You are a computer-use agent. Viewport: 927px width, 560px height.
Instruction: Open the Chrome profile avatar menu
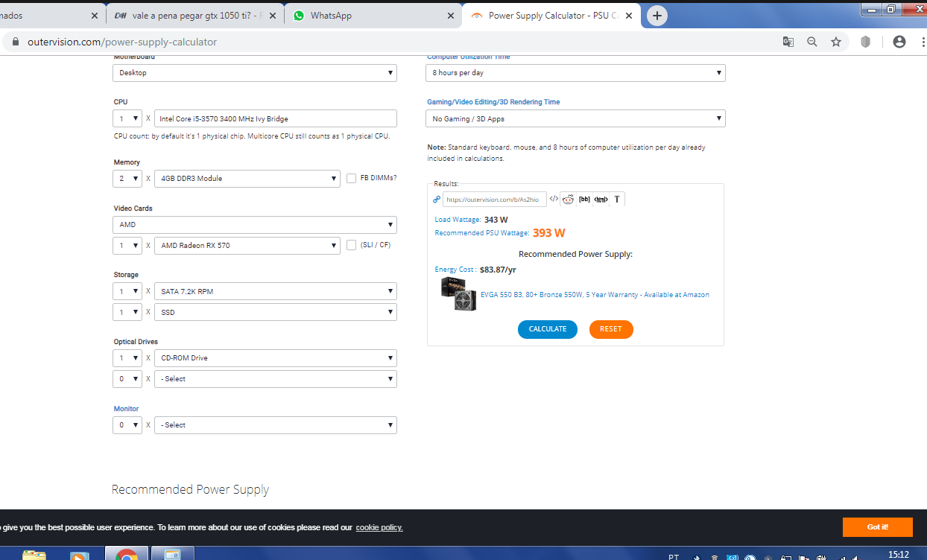899,42
